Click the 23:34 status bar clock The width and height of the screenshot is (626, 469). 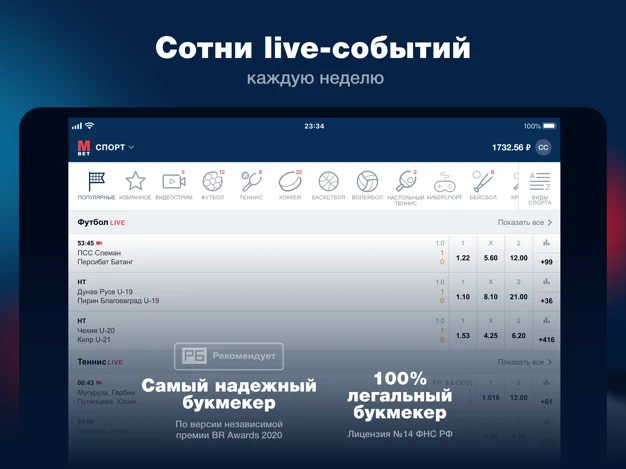(314, 126)
